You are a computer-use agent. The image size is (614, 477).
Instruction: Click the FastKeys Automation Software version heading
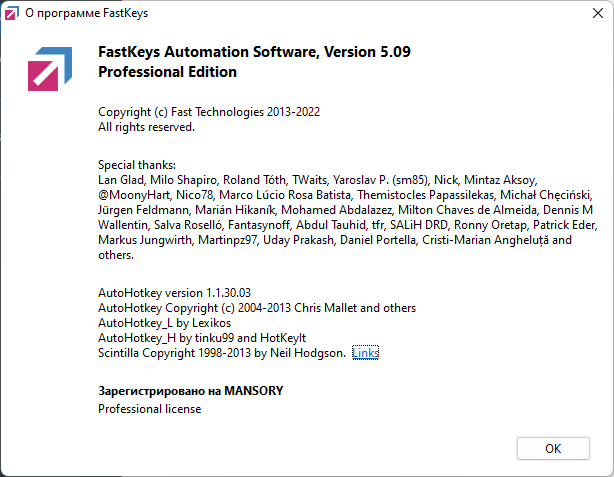point(255,52)
